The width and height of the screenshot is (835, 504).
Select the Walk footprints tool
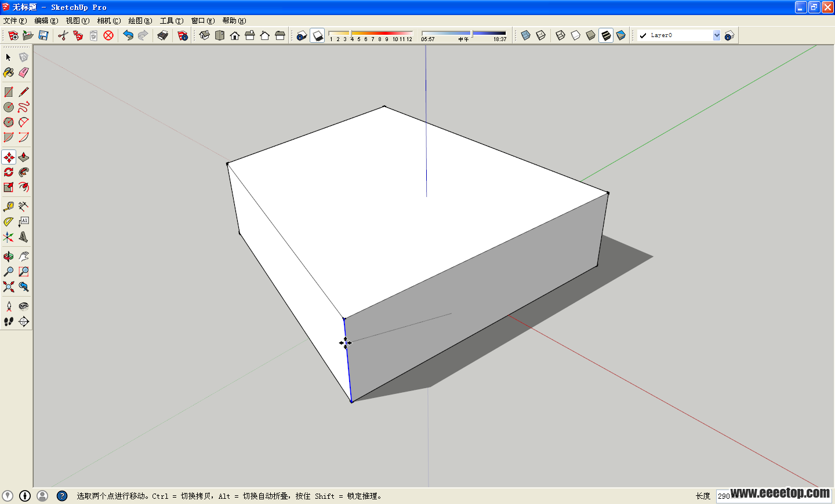pyautogui.click(x=9, y=322)
